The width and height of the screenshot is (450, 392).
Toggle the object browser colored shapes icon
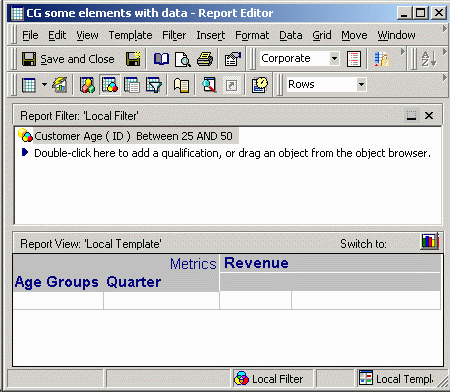pos(87,85)
